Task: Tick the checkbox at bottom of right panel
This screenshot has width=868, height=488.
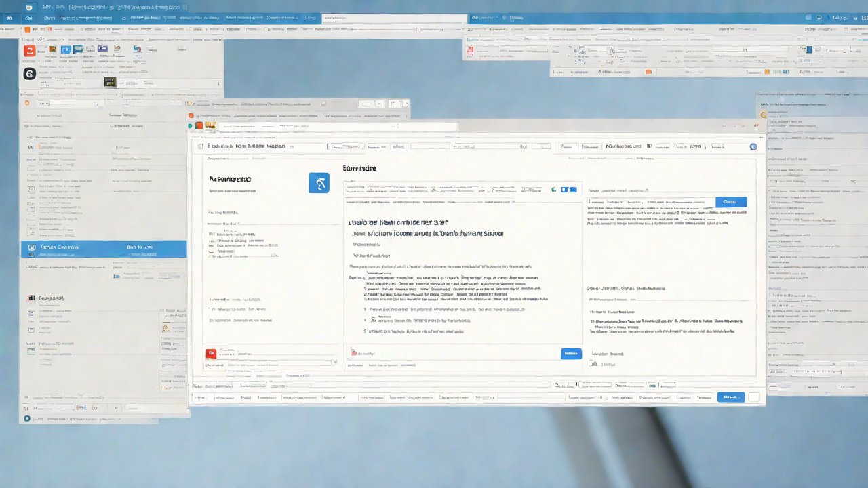Action: [594, 364]
